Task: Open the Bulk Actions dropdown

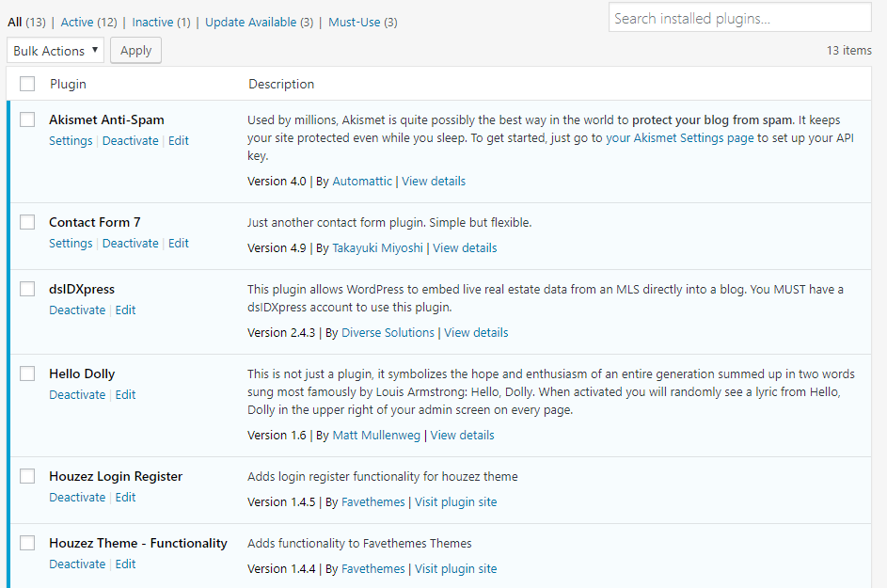Action: tap(55, 51)
